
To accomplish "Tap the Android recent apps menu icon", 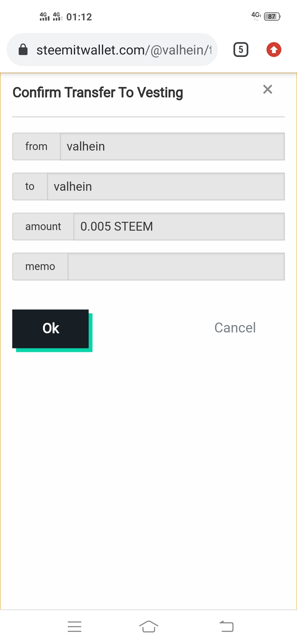I will click(x=75, y=627).
